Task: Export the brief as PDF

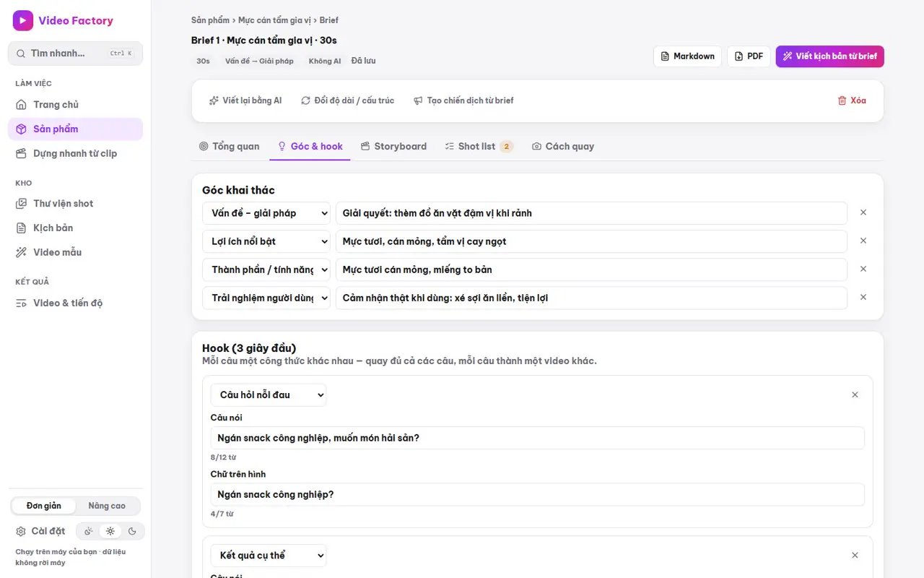Action: pyautogui.click(x=749, y=56)
